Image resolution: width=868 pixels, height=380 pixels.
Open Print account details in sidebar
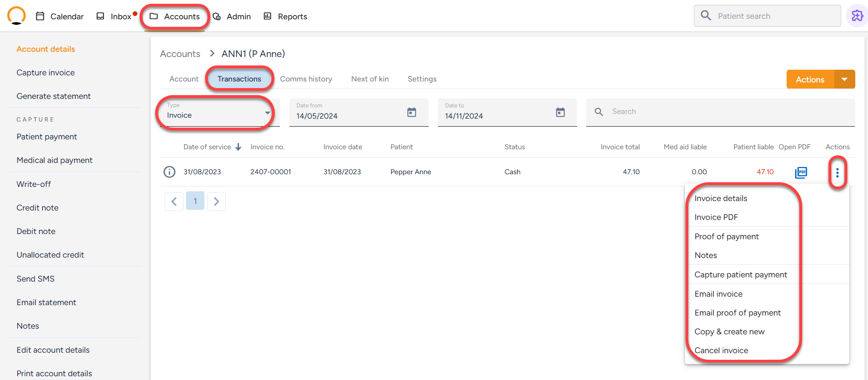[55, 373]
